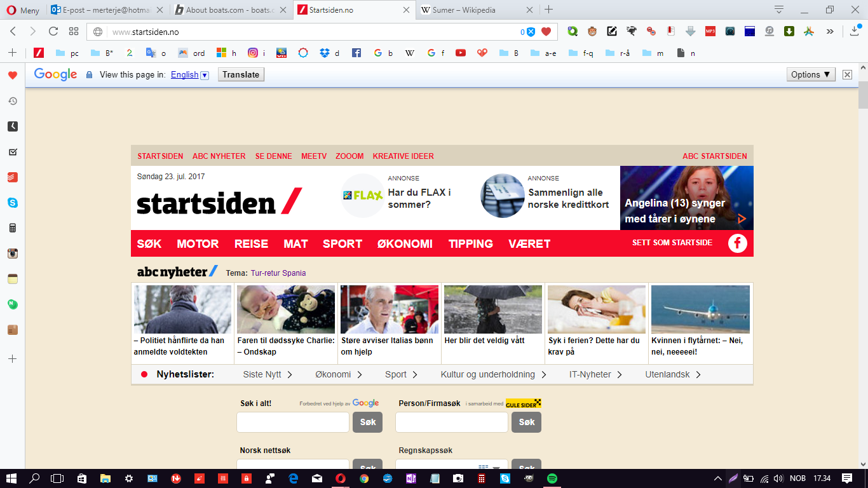Expand the Kultur og underholdning news list
The image size is (868, 488).
494,374
